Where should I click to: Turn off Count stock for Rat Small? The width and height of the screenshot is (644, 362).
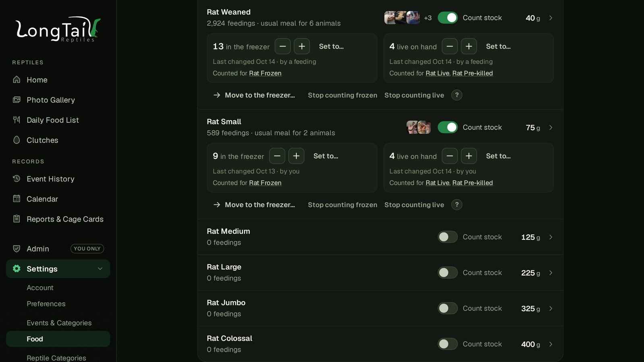point(448,127)
